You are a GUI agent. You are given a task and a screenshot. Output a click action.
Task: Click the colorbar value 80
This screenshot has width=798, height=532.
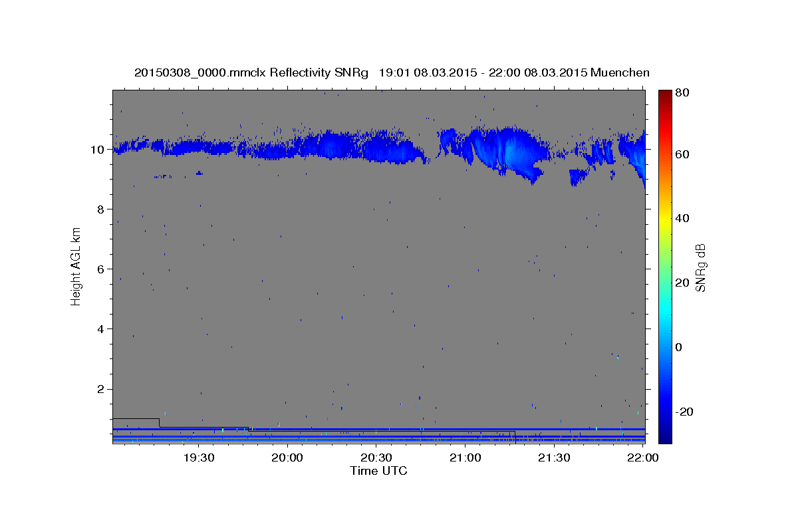[682, 93]
